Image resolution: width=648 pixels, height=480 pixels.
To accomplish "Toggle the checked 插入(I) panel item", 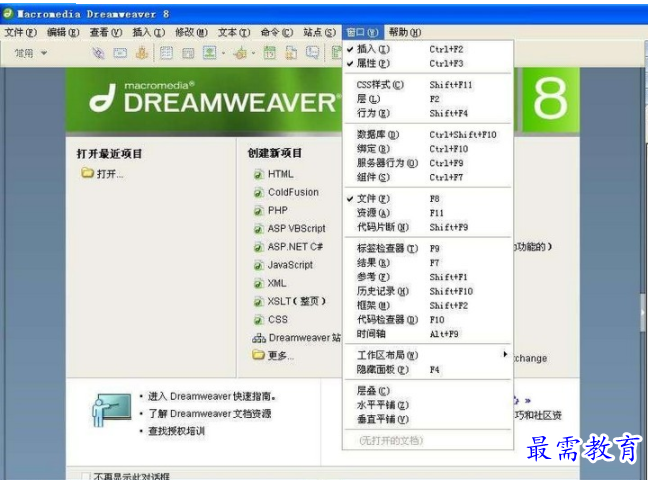I will coord(428,49).
